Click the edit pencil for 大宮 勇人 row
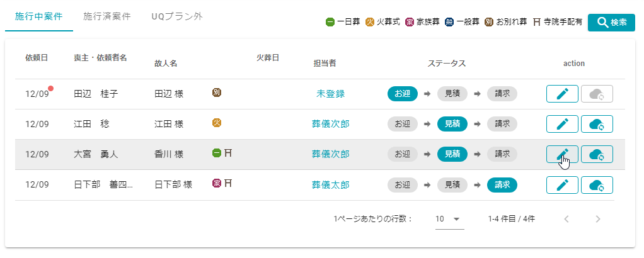 pyautogui.click(x=562, y=154)
